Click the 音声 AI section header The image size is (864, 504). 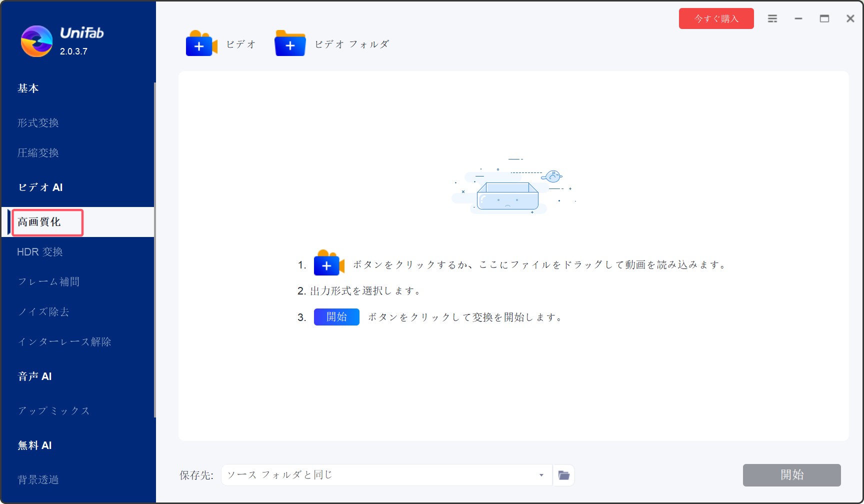point(34,376)
